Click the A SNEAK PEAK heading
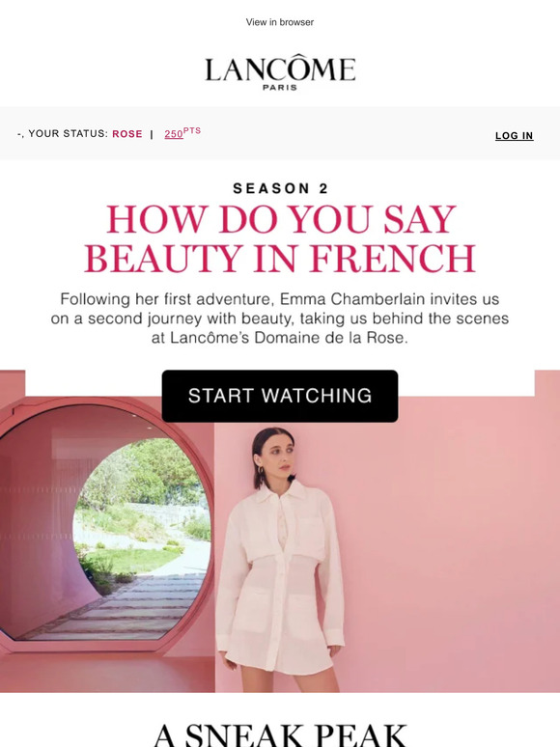 click(280, 734)
